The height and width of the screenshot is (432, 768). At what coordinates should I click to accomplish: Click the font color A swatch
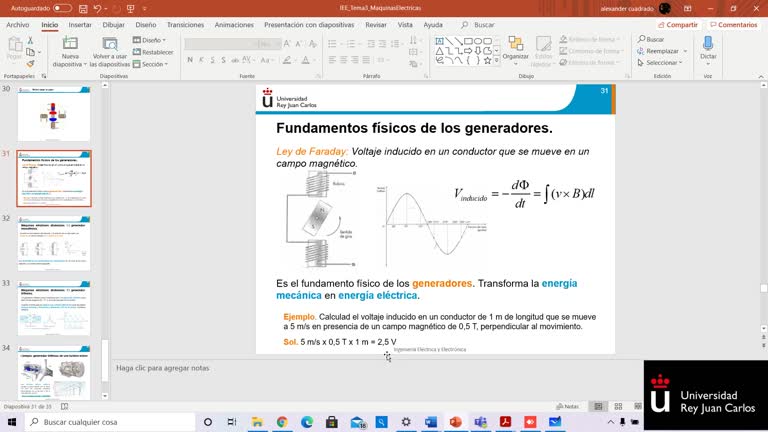(x=305, y=60)
